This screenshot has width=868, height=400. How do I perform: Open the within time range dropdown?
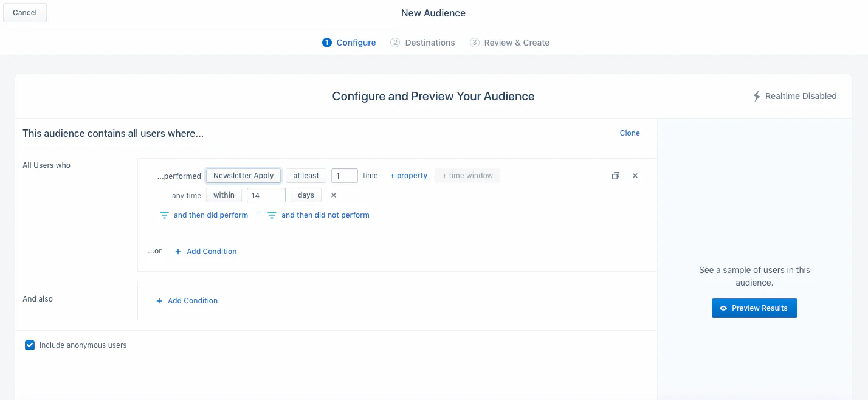pyautogui.click(x=224, y=195)
